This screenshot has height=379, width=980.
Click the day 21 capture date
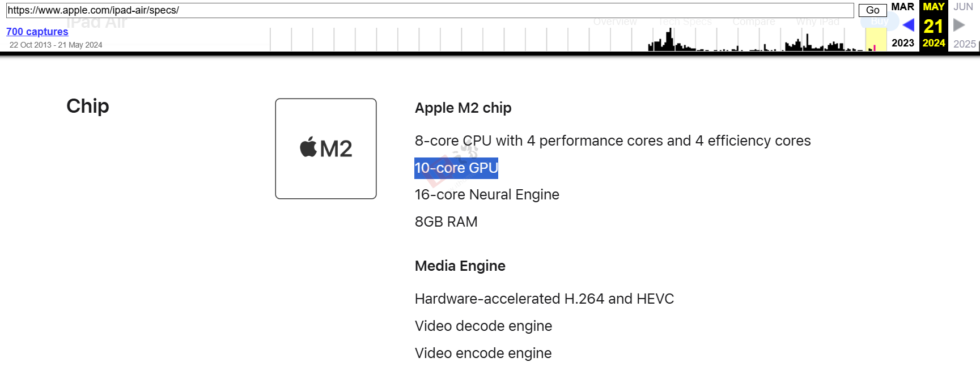click(x=934, y=26)
